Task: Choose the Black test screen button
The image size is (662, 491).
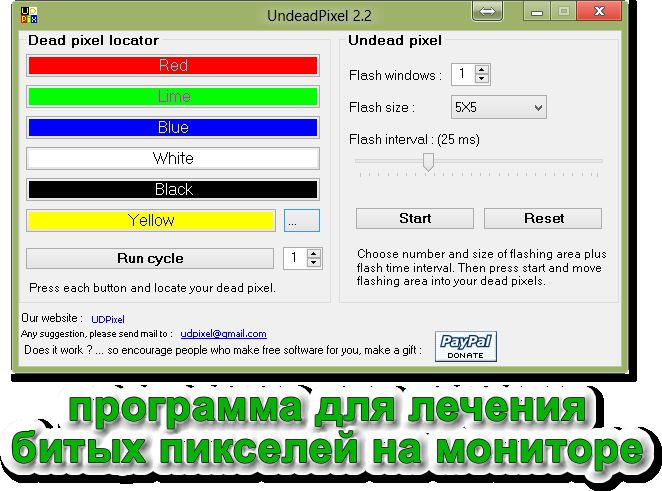Action: [x=173, y=189]
